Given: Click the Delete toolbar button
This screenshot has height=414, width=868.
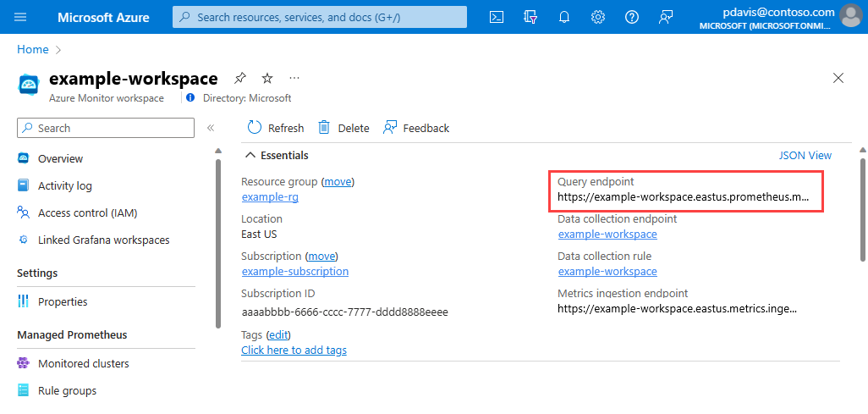Looking at the screenshot, I should click(343, 128).
